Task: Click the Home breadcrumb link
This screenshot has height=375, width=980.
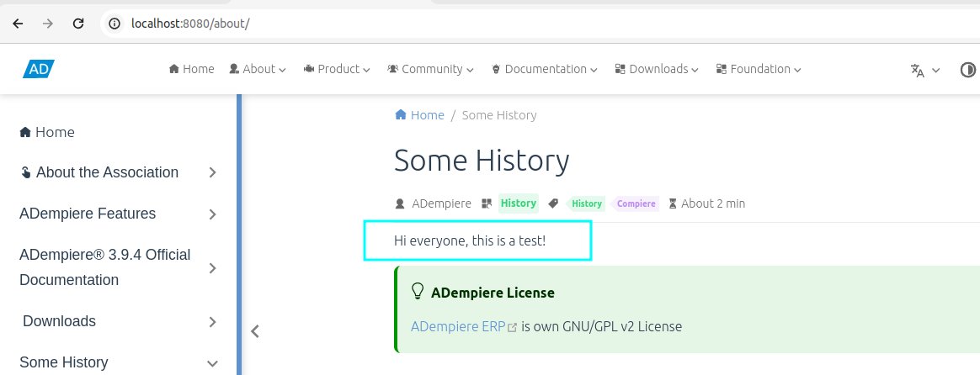Action: (420, 115)
